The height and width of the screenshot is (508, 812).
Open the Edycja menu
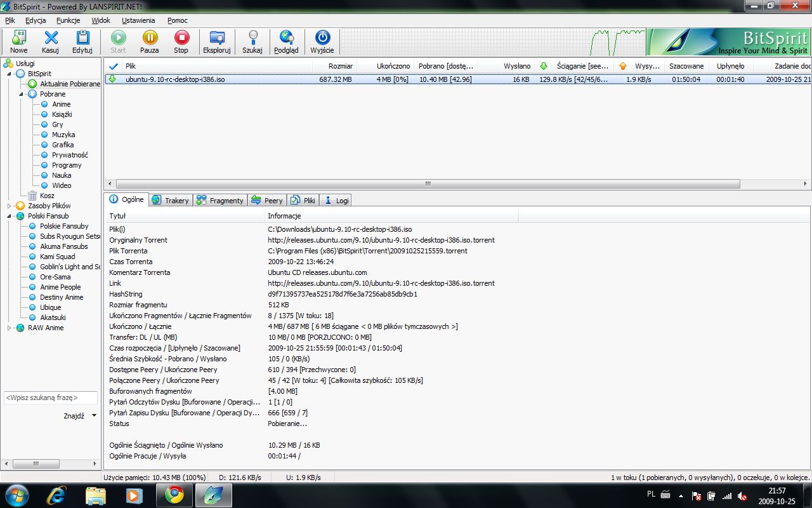click(x=36, y=20)
